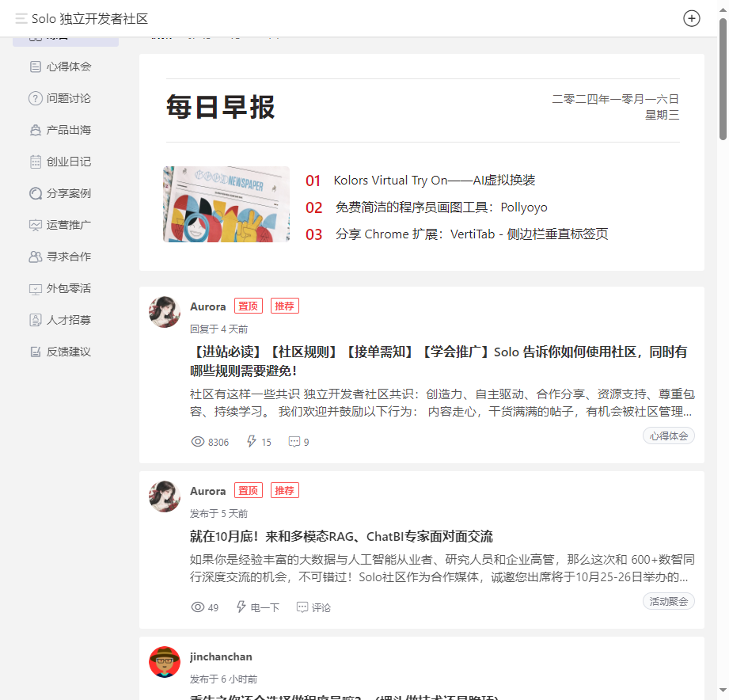
Task: Select 外包零活 in the sidebar
Action: 66,288
